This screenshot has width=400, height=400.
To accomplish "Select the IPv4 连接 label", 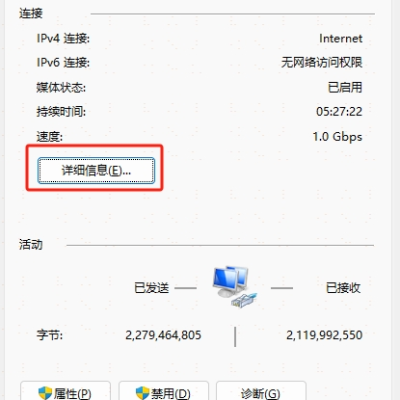I will (63, 39).
